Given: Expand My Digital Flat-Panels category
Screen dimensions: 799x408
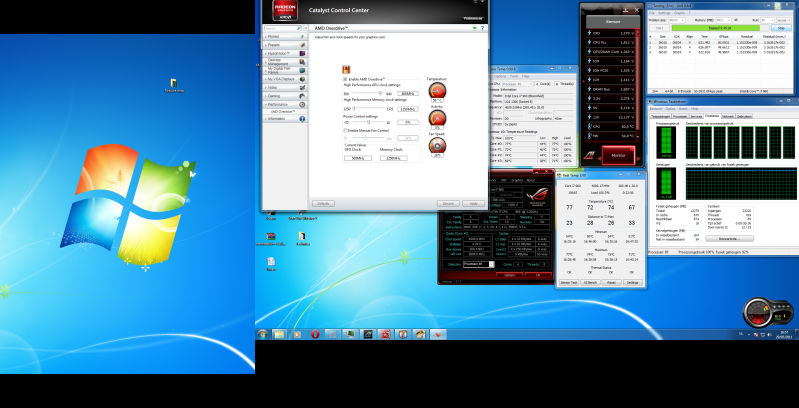Looking at the screenshot, I should [x=284, y=70].
